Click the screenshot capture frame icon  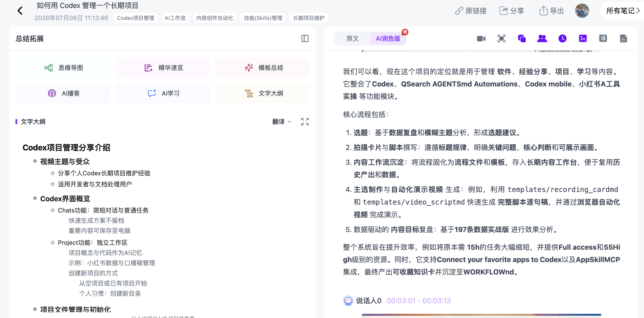click(501, 38)
